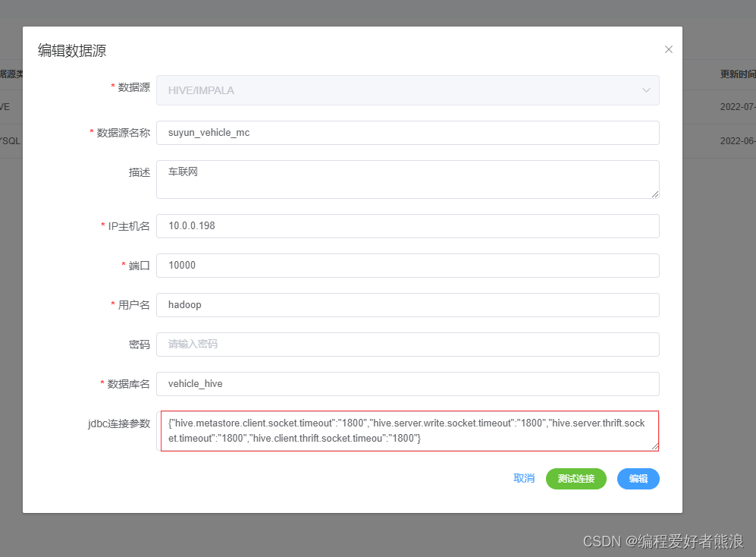
Task: Select the 数据源名称 field containing suyun_vehicle_mc
Action: (408, 133)
